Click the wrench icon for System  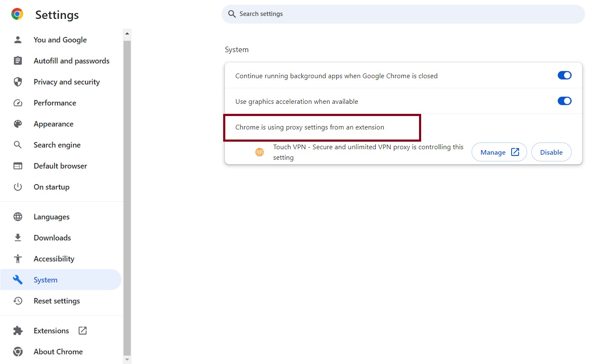pos(18,280)
